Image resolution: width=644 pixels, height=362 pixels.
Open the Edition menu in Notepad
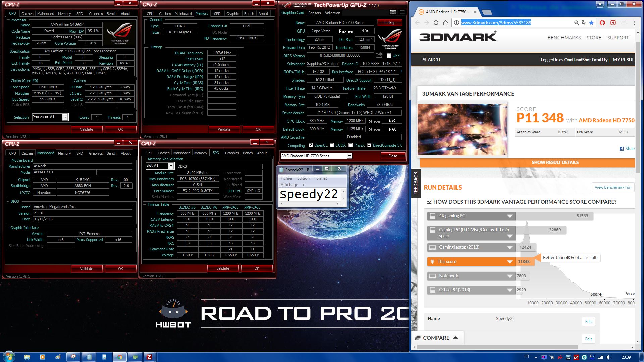pyautogui.click(x=303, y=178)
